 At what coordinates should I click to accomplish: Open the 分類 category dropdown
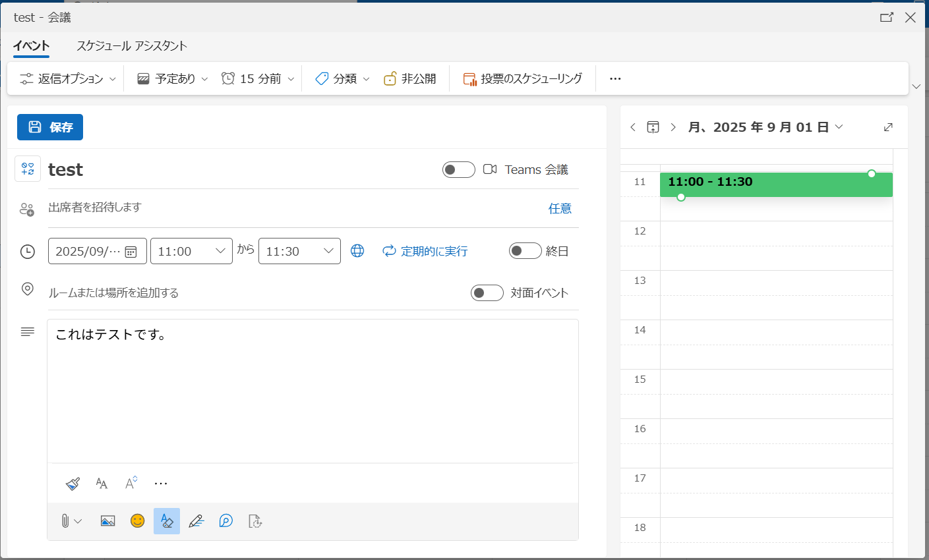(x=342, y=78)
